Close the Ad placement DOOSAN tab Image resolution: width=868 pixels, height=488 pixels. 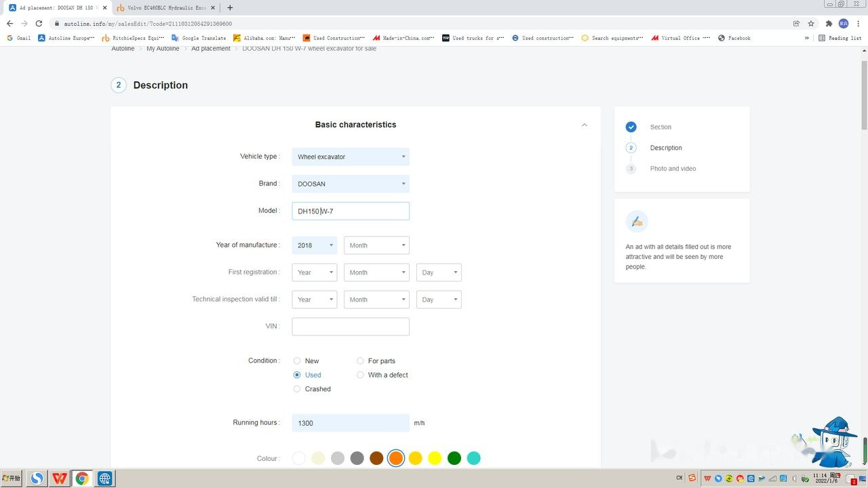104,7
